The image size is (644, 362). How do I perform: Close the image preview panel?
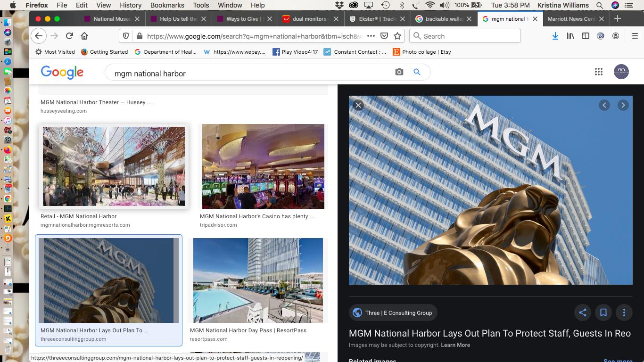(x=358, y=105)
